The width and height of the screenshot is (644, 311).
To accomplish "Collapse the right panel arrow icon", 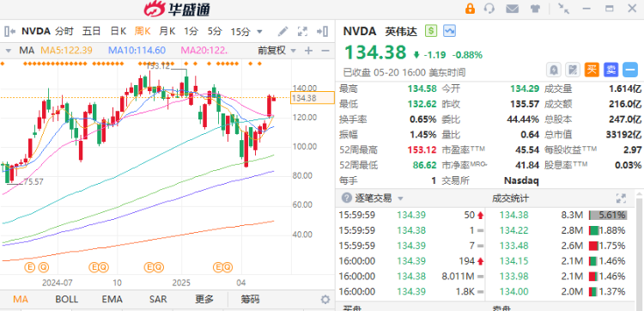I will click(x=322, y=32).
